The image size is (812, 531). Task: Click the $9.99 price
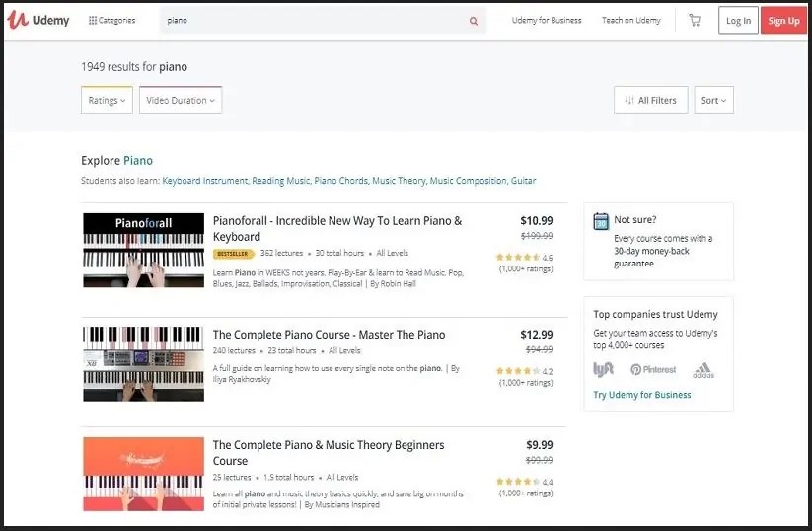[x=539, y=445]
